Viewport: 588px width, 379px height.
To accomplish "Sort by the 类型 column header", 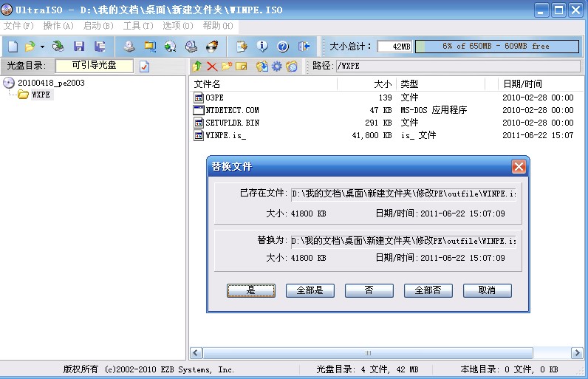I will [441, 84].
